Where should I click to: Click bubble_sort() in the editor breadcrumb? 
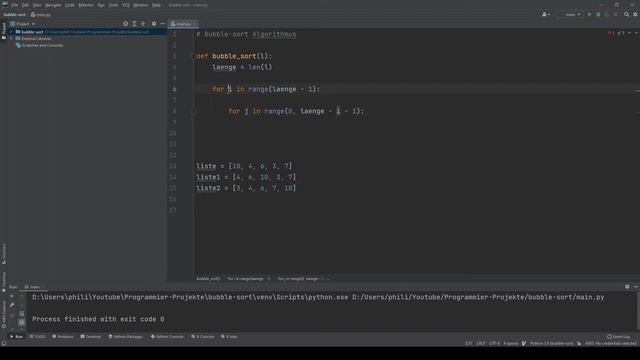coord(208,279)
